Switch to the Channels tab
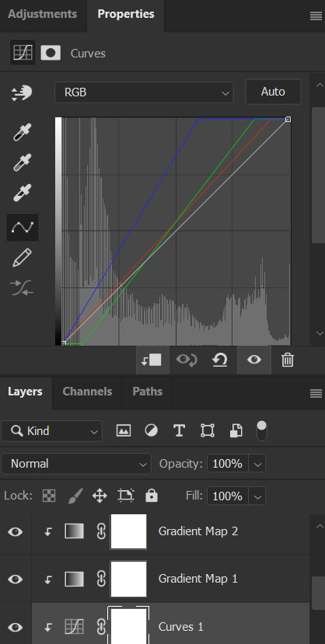This screenshot has width=325, height=644. point(87,392)
